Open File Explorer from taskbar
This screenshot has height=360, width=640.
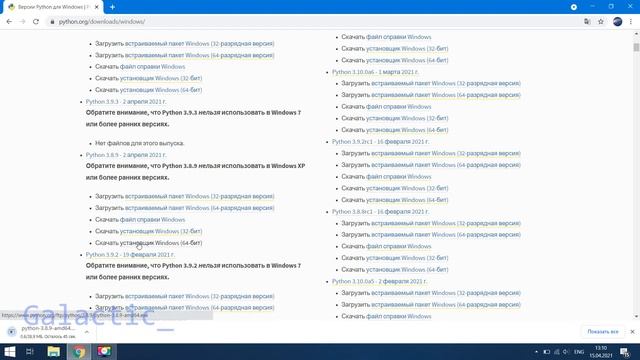click(53, 351)
